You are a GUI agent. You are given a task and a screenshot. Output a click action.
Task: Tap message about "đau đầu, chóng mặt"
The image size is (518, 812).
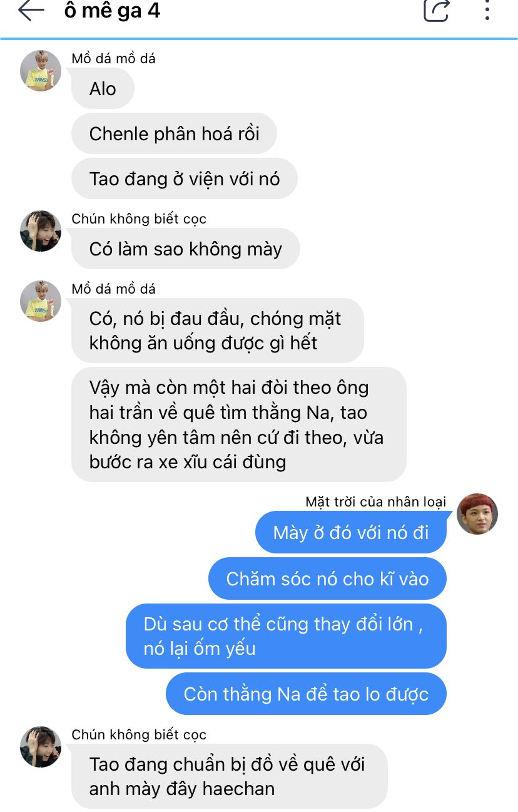[x=217, y=331]
